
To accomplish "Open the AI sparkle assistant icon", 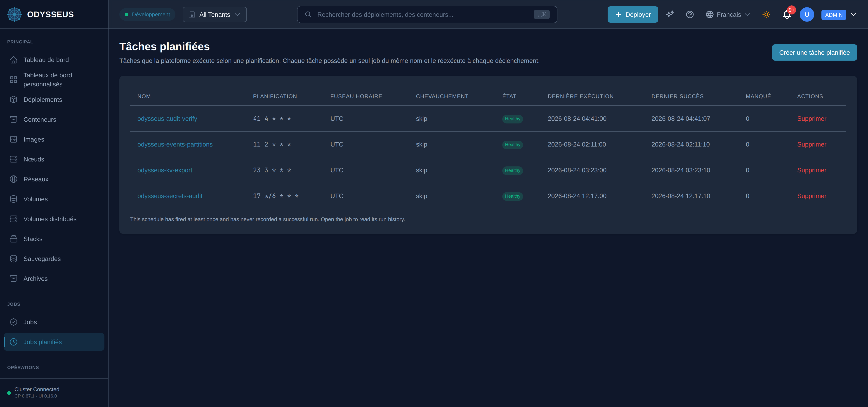I will 670,14.
